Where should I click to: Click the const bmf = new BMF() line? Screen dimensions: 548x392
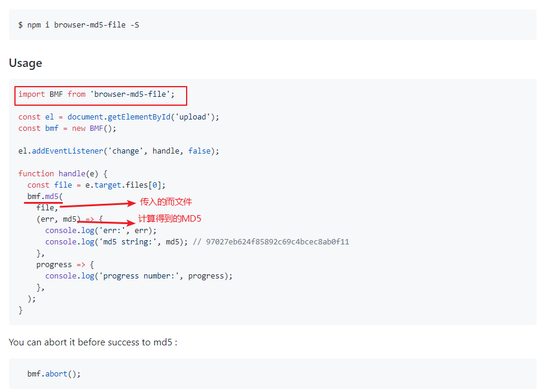pyautogui.click(x=67, y=128)
